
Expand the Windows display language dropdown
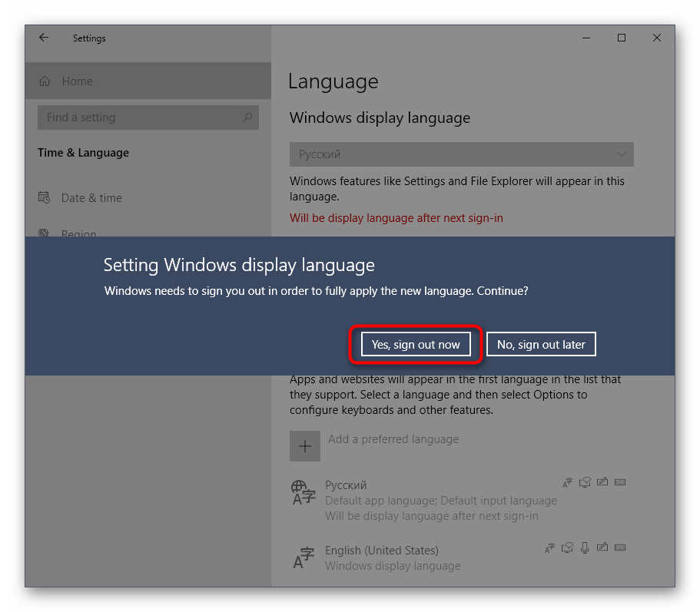[x=461, y=154]
